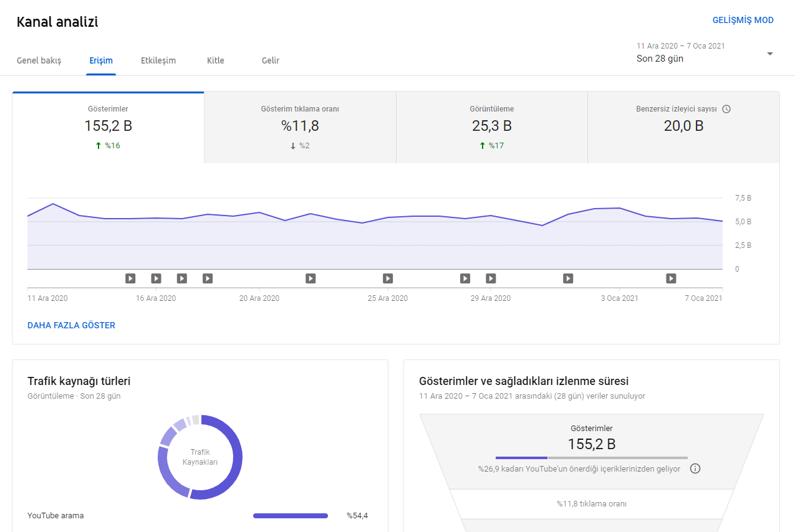Click the GELİŞMİŞ MOD link

coord(743,20)
